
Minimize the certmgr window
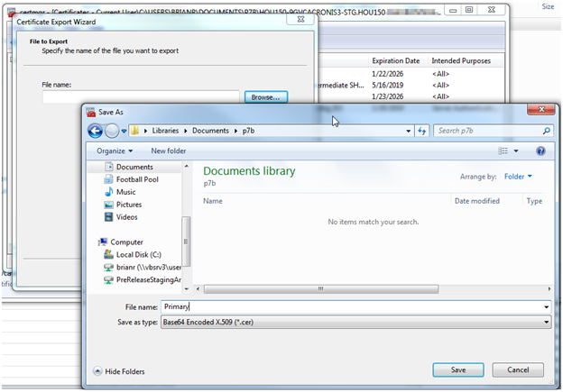[453, 10]
